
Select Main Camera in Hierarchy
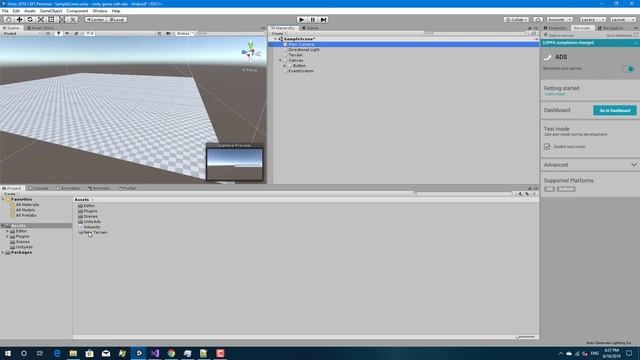[301, 44]
